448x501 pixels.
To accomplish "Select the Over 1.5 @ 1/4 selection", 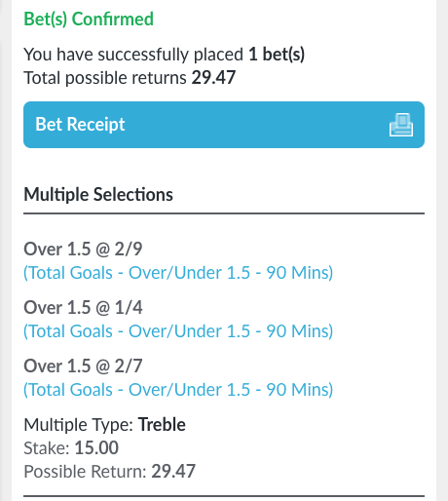I will coord(83,308).
